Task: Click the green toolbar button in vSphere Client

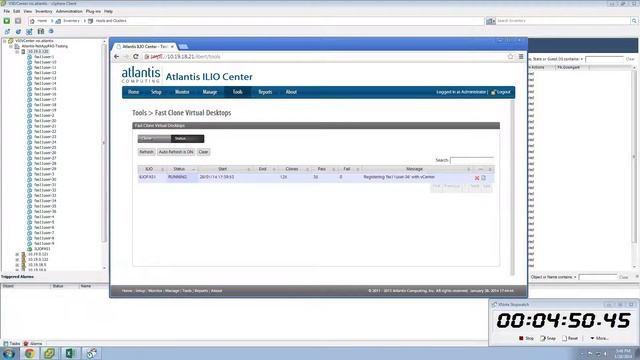Action: 7,20
